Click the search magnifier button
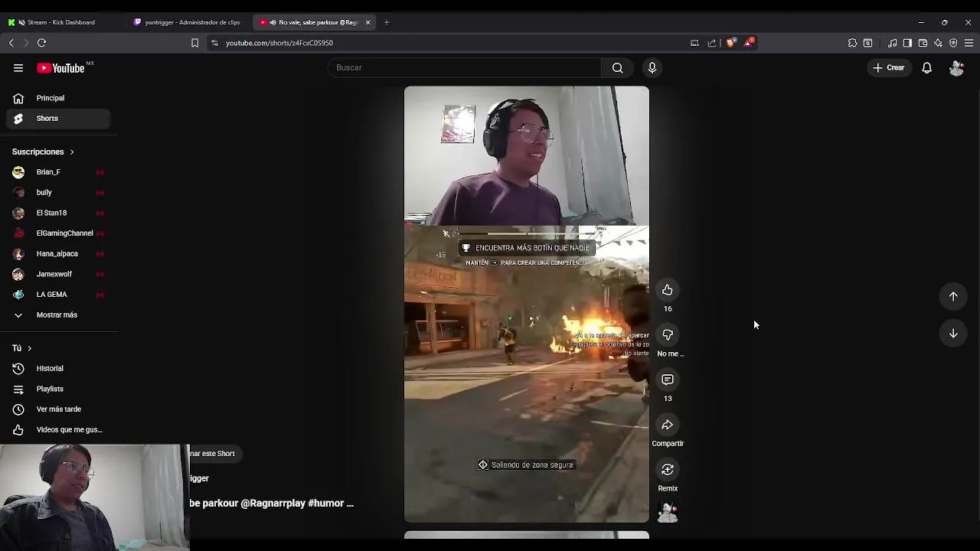The image size is (980, 551). [617, 68]
